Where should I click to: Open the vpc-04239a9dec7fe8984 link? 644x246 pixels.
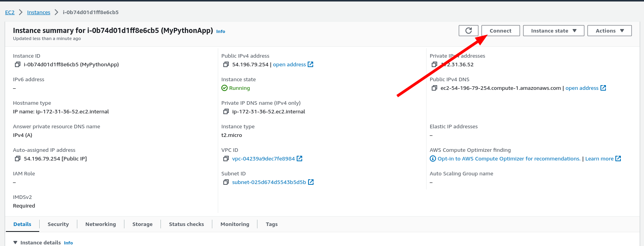point(263,159)
